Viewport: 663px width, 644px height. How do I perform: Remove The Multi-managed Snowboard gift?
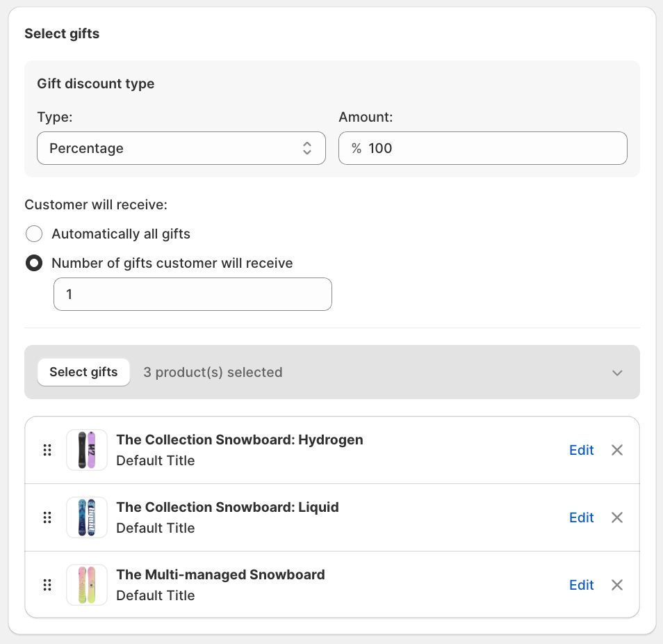pyautogui.click(x=616, y=585)
